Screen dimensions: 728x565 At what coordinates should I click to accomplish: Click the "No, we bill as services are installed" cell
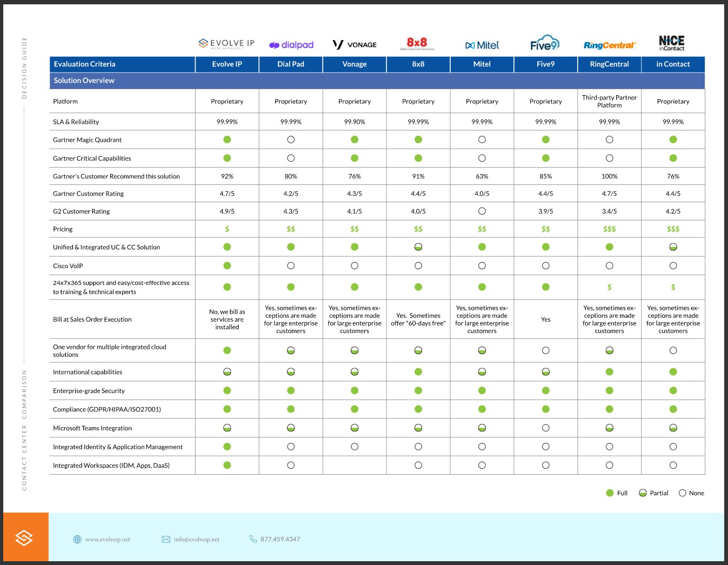click(x=227, y=320)
